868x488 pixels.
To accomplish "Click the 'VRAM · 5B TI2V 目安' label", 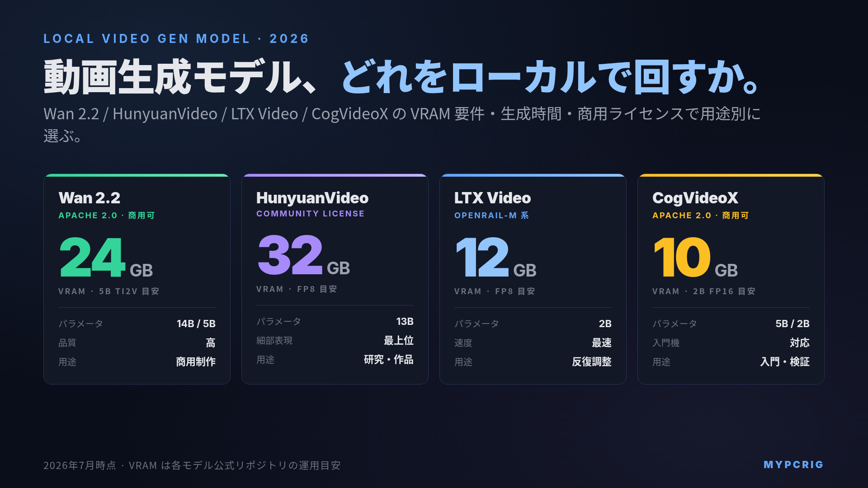I will click(x=109, y=291).
